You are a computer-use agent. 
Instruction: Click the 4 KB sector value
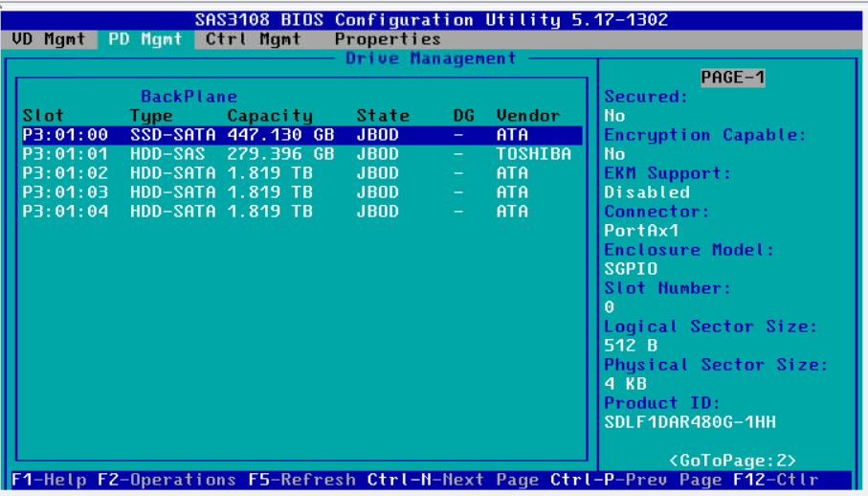(626, 384)
